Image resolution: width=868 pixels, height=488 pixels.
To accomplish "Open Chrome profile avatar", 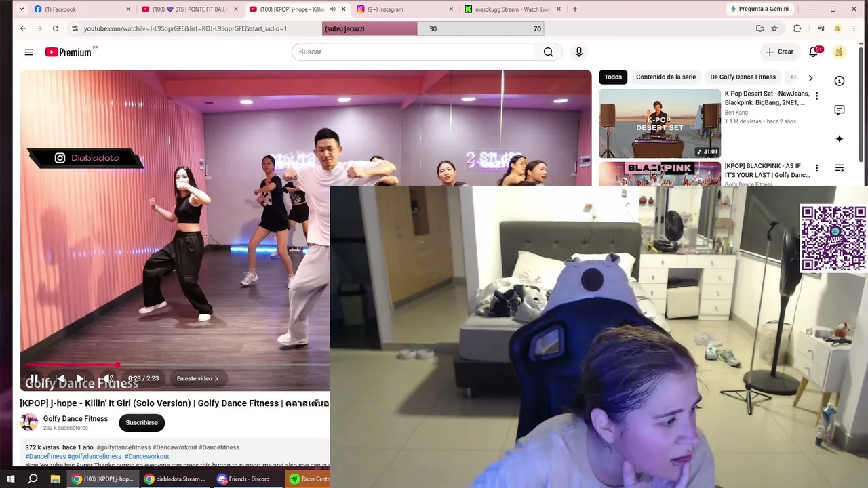I will click(x=837, y=28).
